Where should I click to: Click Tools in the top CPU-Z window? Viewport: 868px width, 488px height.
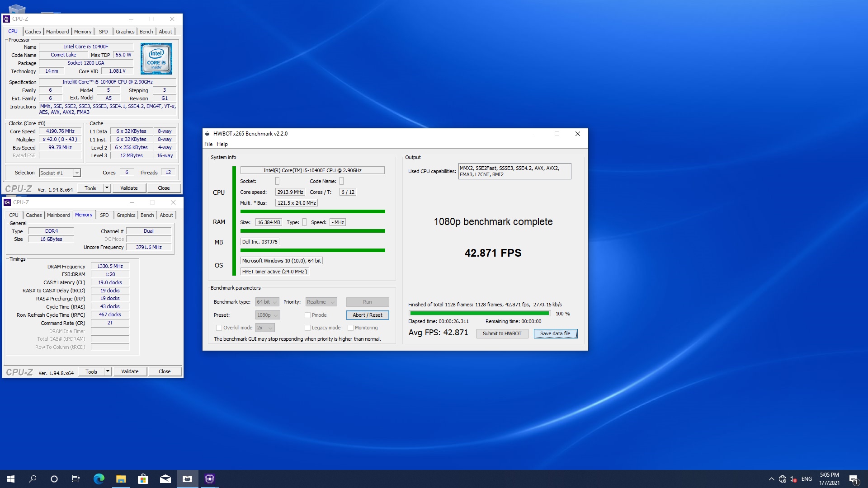tap(90, 188)
